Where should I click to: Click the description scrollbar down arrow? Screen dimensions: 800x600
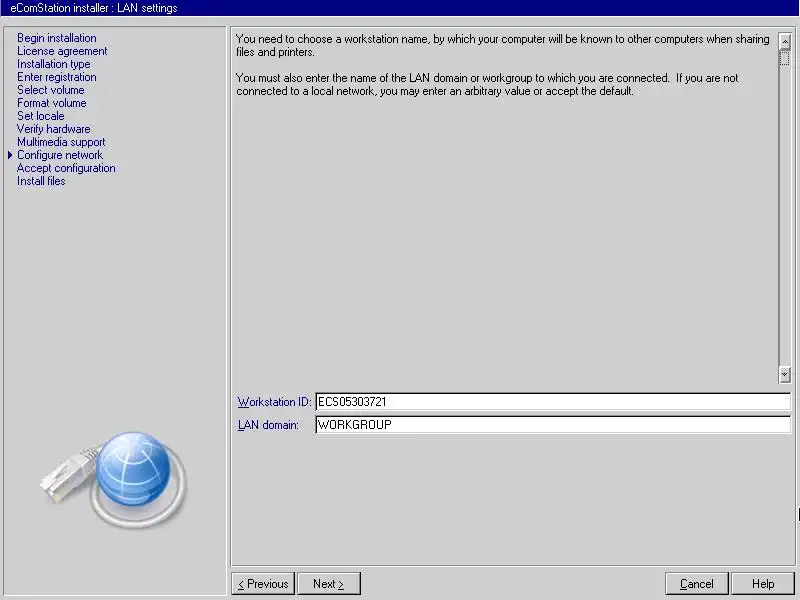[x=785, y=374]
